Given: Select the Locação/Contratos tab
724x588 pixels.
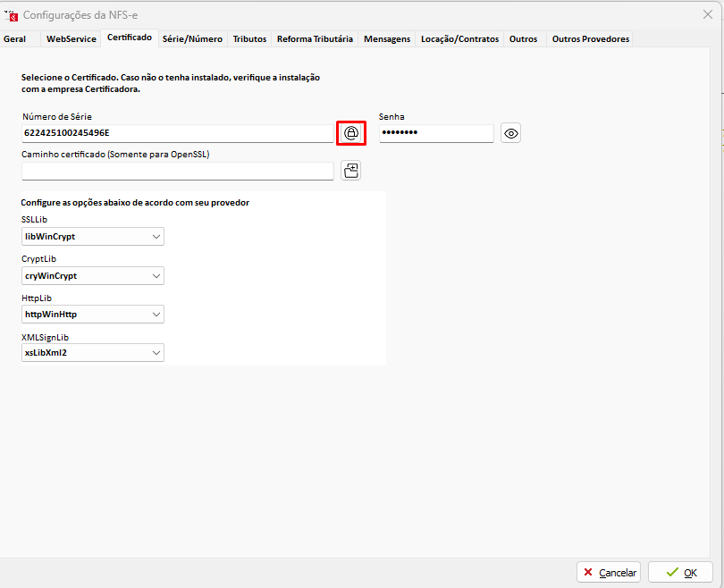Looking at the screenshot, I should pyautogui.click(x=460, y=39).
